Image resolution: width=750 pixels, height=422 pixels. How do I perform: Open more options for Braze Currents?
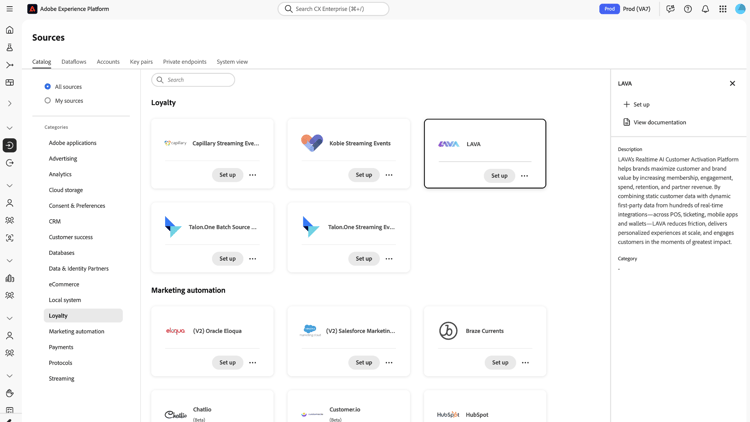click(525, 363)
